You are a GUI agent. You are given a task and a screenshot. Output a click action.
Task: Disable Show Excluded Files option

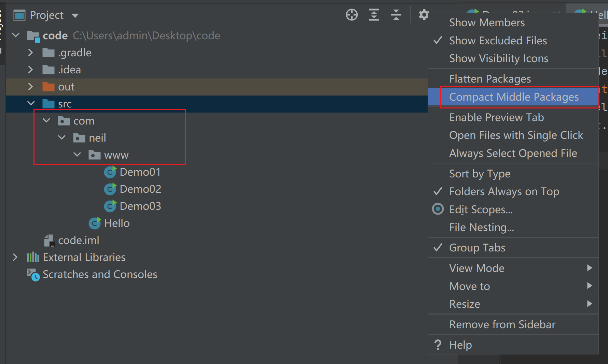[498, 41]
